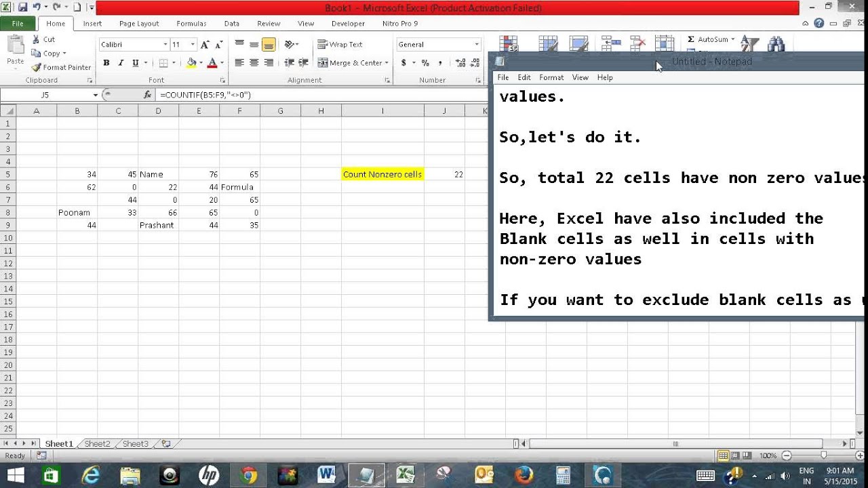Switch to Sheet2 worksheet tab
This screenshot has width=868, height=488.
click(x=97, y=444)
